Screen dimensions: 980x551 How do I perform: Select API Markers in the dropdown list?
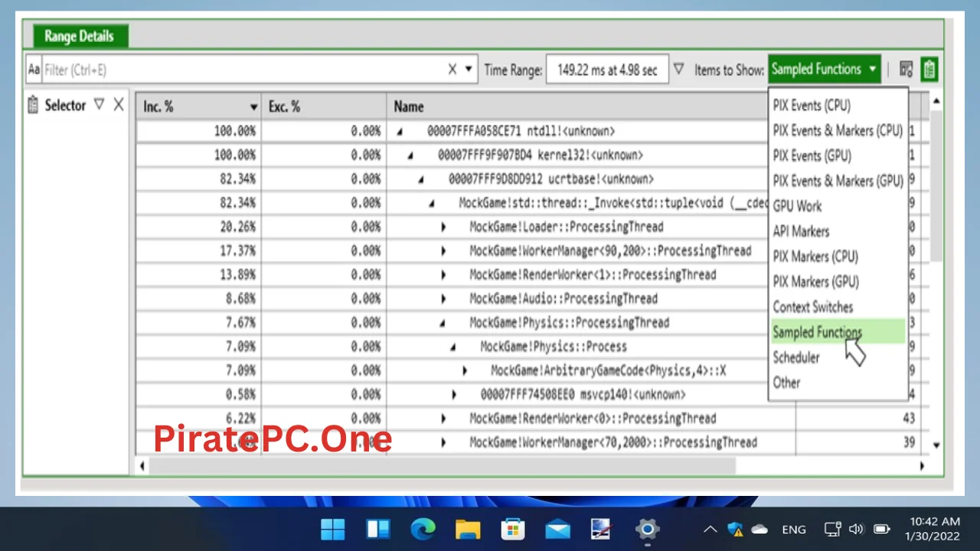(x=801, y=231)
